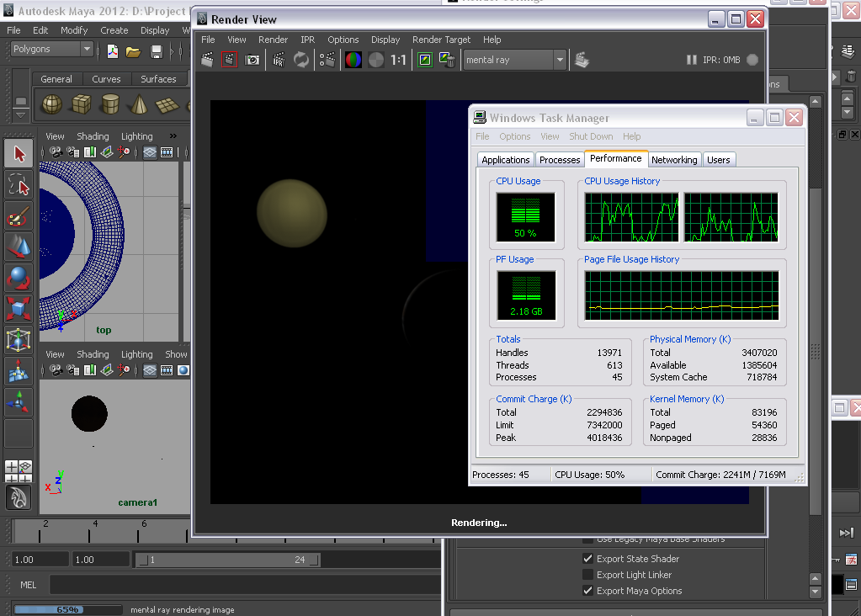Click the Redo previous render clapperboard icon
This screenshot has height=616, width=861.
point(208,60)
